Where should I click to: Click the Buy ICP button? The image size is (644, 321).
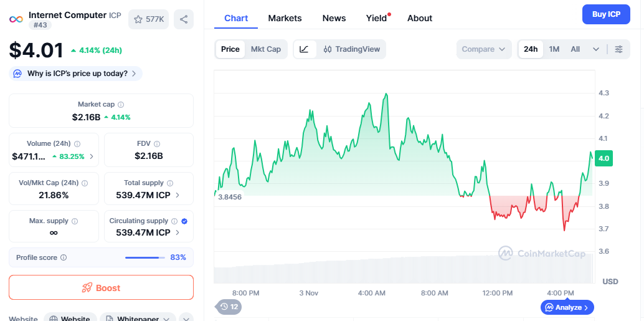tap(605, 14)
